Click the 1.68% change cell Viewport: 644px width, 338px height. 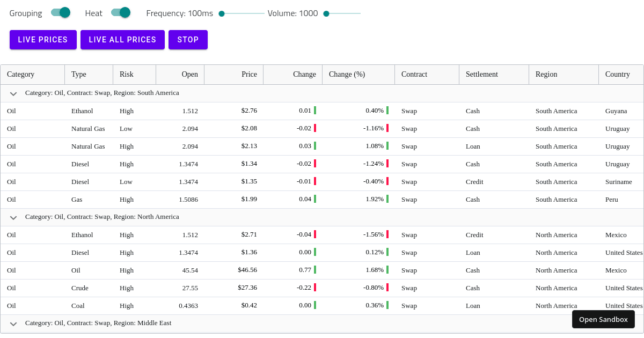[358, 270]
